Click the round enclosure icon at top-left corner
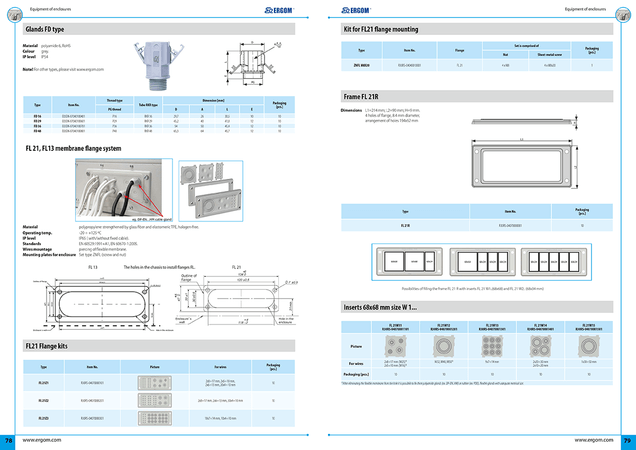This screenshot has height=450, width=636. pos(15,15)
